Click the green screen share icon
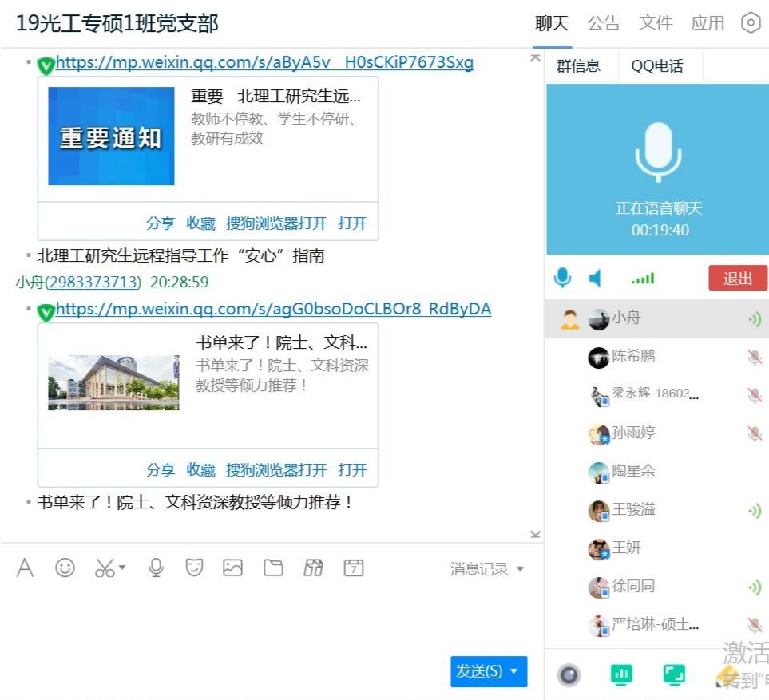769x700 pixels. click(674, 675)
